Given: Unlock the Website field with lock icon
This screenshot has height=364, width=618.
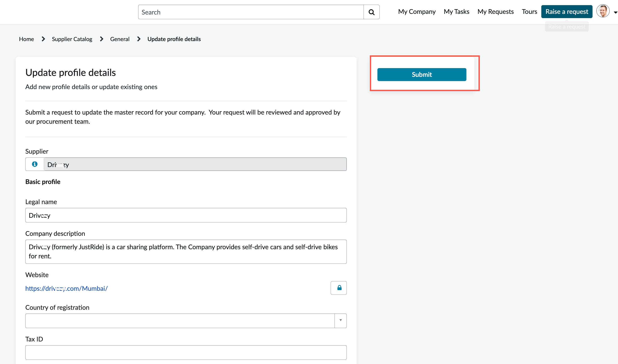Looking at the screenshot, I should pyautogui.click(x=339, y=288).
